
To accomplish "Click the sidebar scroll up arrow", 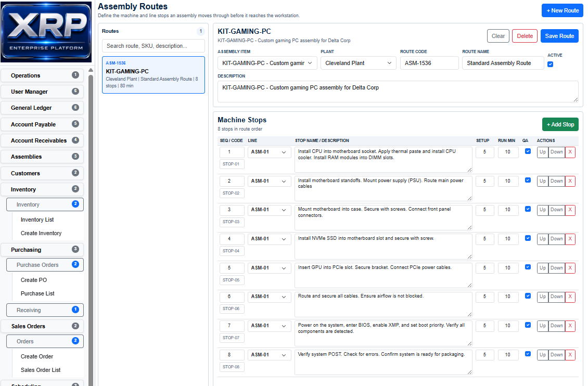I will click(x=91, y=70).
